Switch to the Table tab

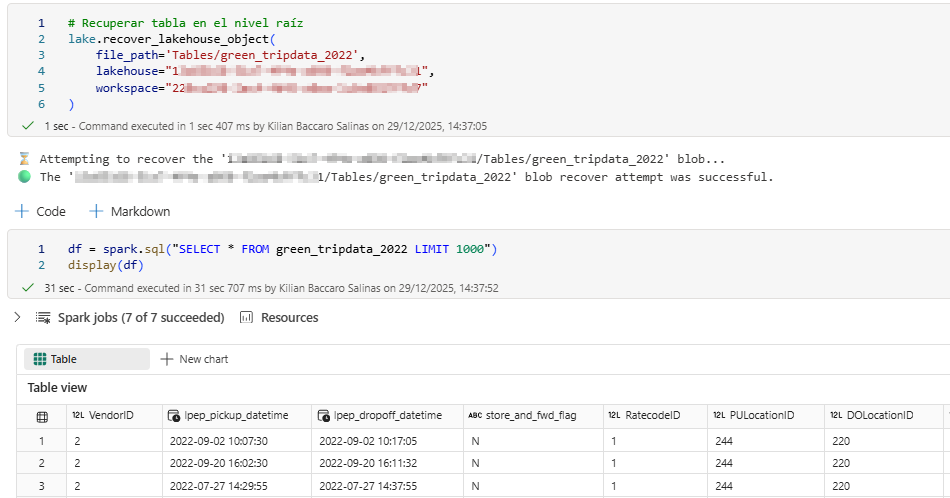tap(87, 359)
